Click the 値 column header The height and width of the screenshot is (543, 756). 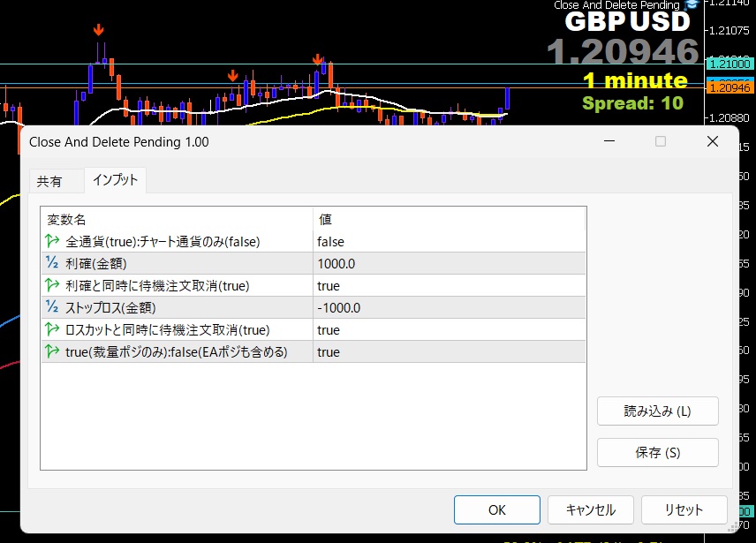(x=450, y=219)
